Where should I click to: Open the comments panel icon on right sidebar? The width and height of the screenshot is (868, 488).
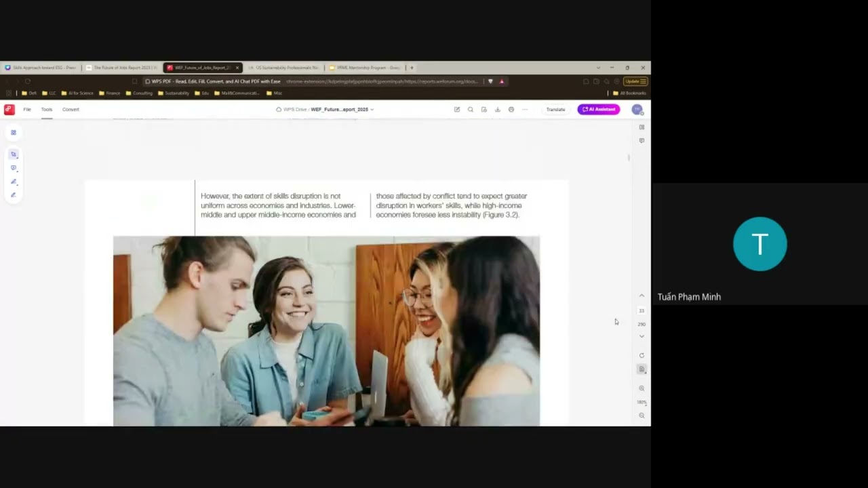click(x=642, y=140)
